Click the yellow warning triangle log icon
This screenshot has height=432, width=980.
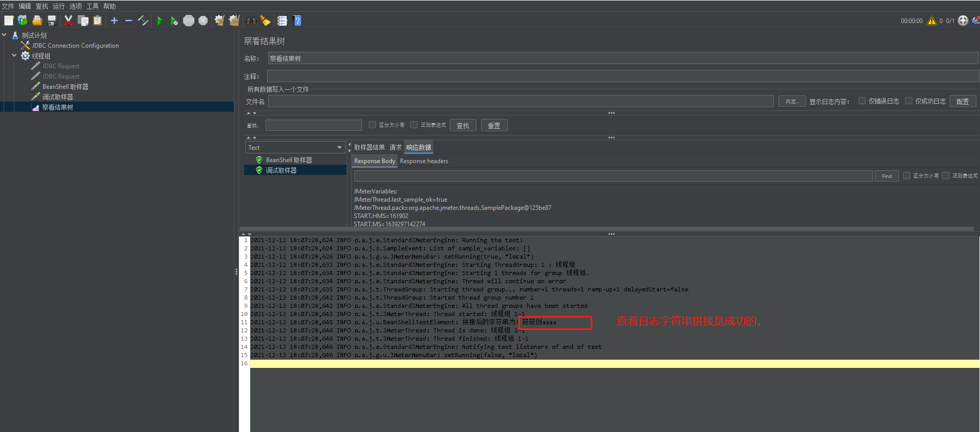point(932,21)
